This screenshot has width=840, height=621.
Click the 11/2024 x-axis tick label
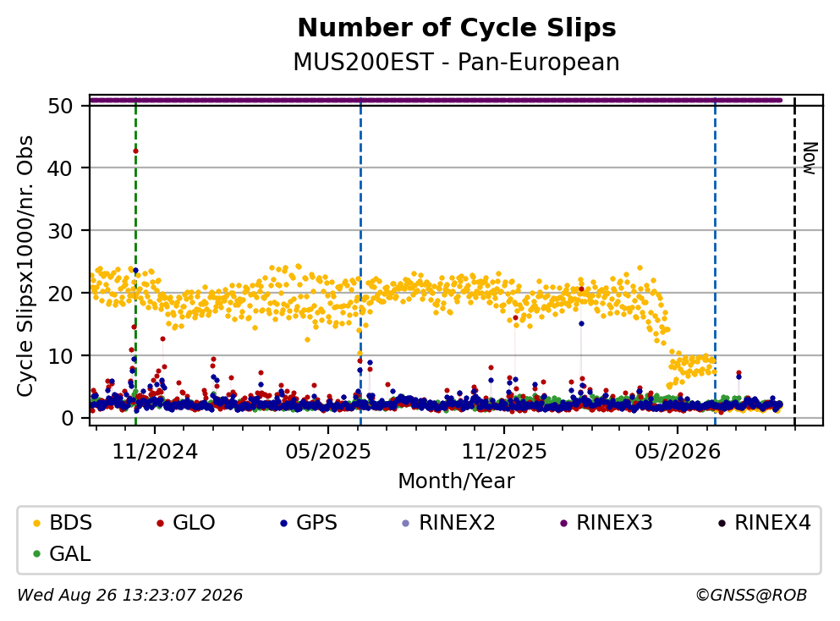pos(155,452)
